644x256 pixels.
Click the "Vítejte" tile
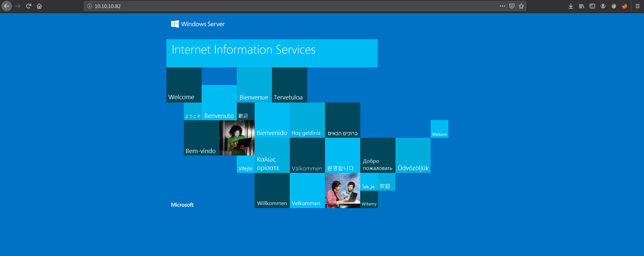[x=246, y=164]
